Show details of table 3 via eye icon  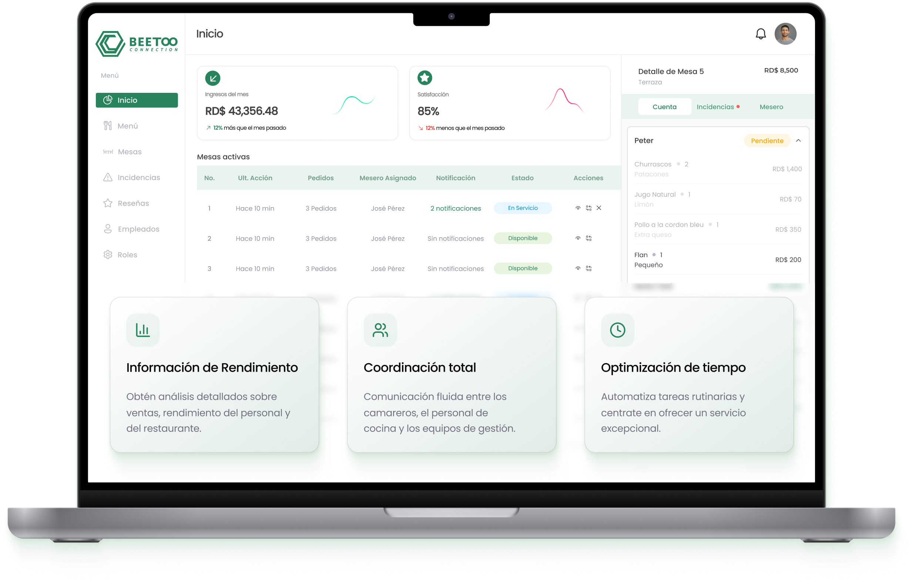pyautogui.click(x=578, y=268)
